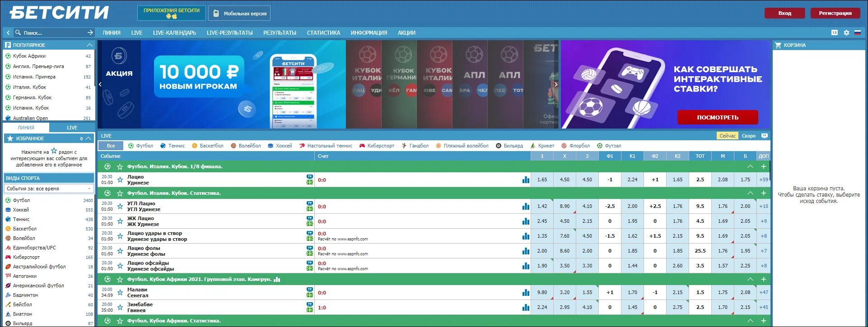Show previous banner slide
This screenshot has width=868, height=327.
pos(100,84)
